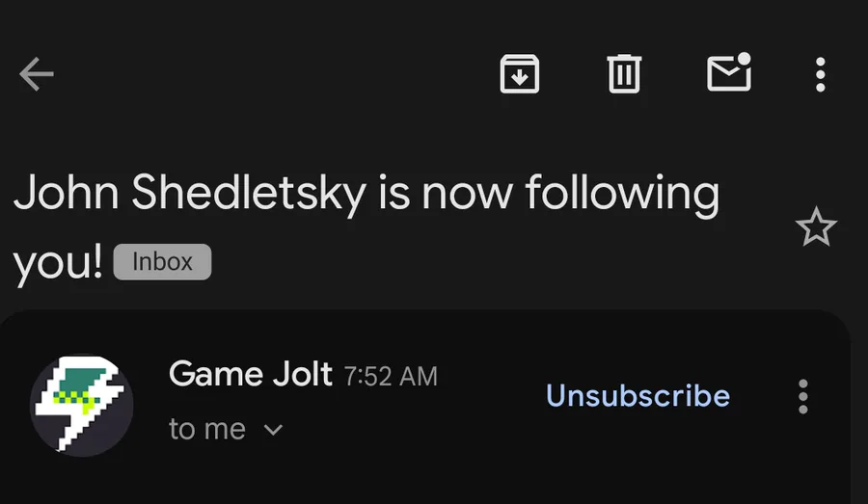Expand recipient details chevron next to "to me"

(x=274, y=430)
